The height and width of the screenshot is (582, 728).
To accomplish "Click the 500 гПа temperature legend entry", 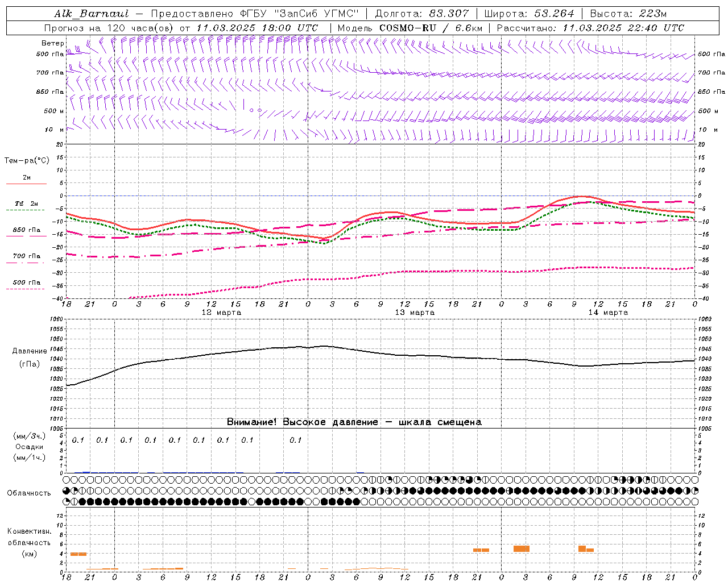I will (27, 282).
